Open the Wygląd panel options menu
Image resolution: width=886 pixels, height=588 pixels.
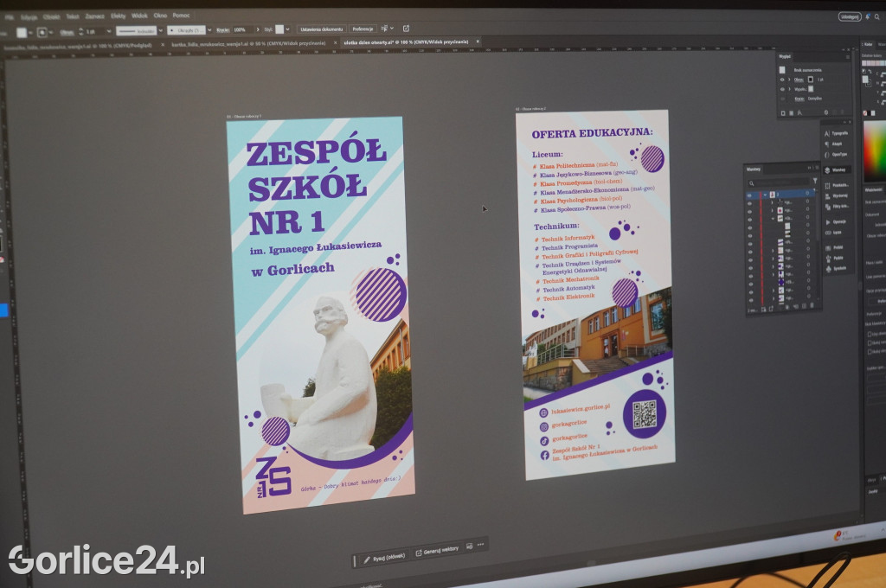[x=848, y=57]
